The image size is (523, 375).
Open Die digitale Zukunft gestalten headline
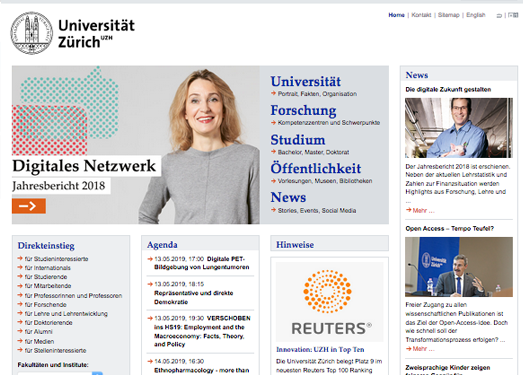click(448, 89)
